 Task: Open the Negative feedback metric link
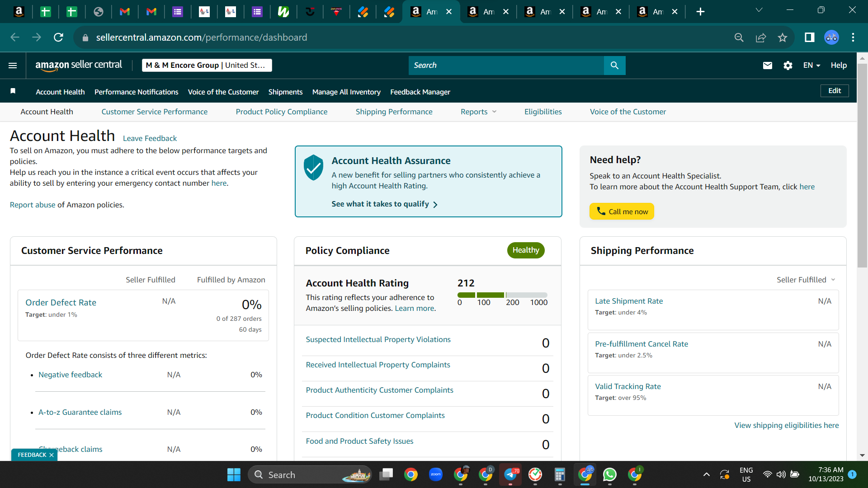(70, 375)
